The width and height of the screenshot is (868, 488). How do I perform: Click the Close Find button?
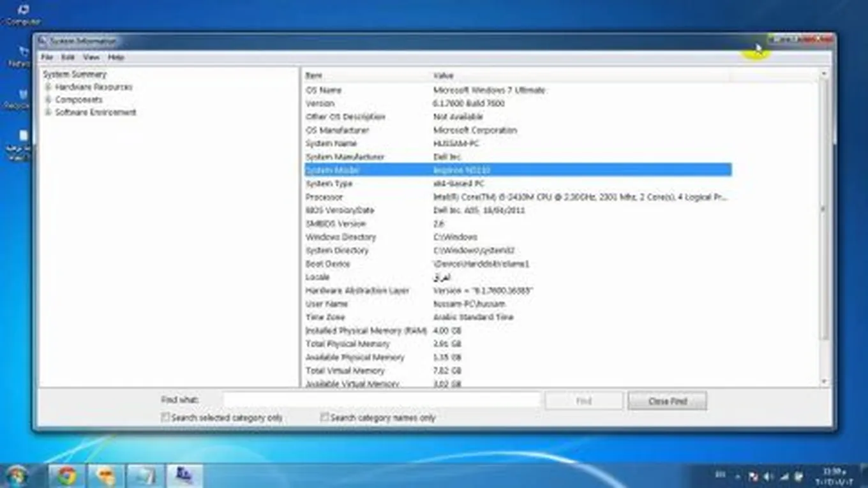tap(667, 401)
